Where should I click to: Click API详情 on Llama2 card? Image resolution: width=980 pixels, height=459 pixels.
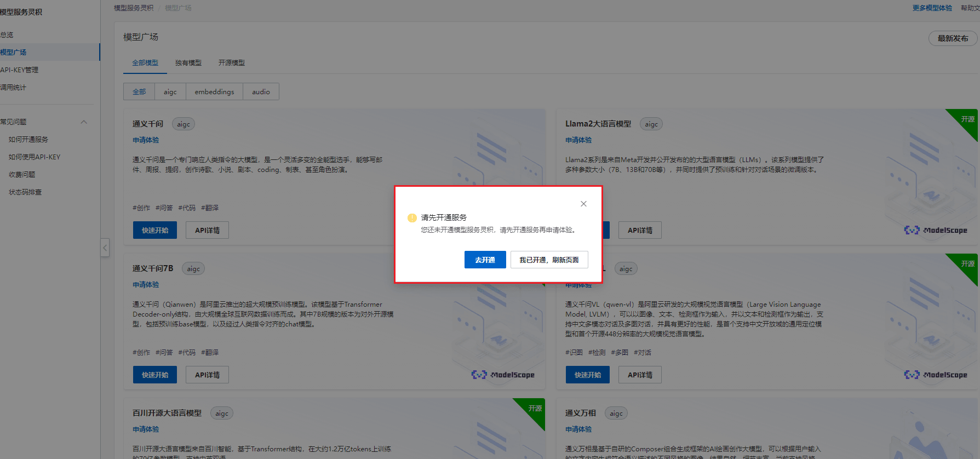coord(640,230)
